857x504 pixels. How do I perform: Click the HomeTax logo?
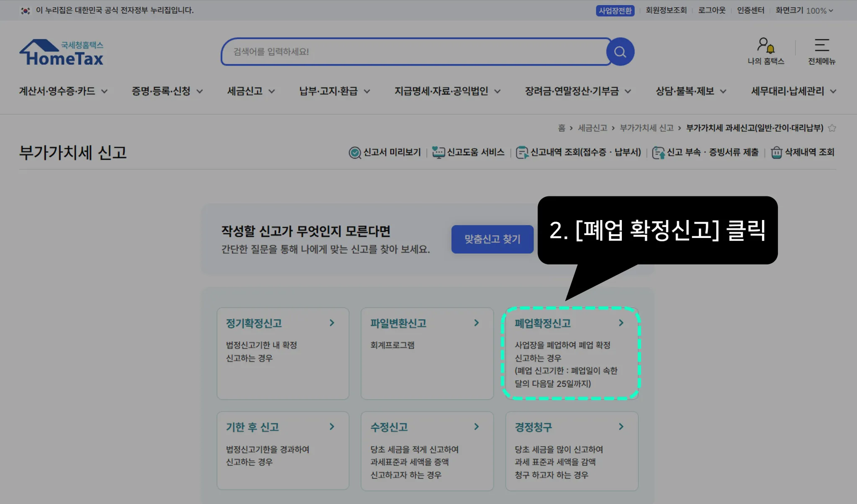pos(62,52)
